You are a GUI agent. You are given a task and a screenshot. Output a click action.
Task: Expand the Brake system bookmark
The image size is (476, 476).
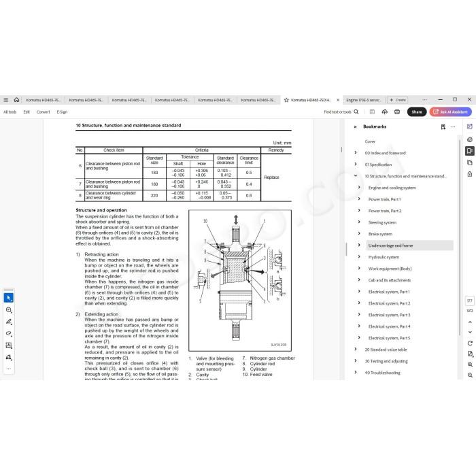click(359, 233)
